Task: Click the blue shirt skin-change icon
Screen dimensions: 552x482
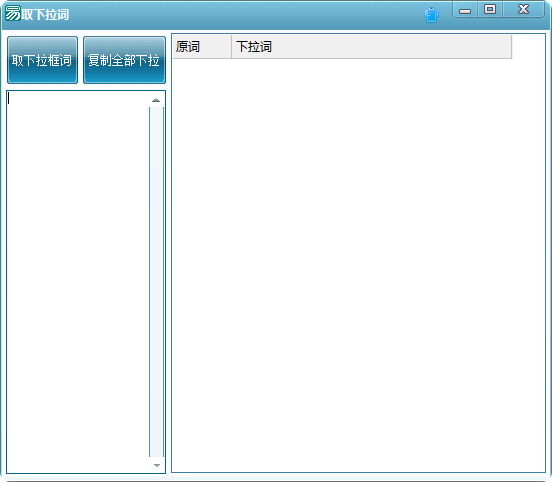Action: tap(431, 15)
